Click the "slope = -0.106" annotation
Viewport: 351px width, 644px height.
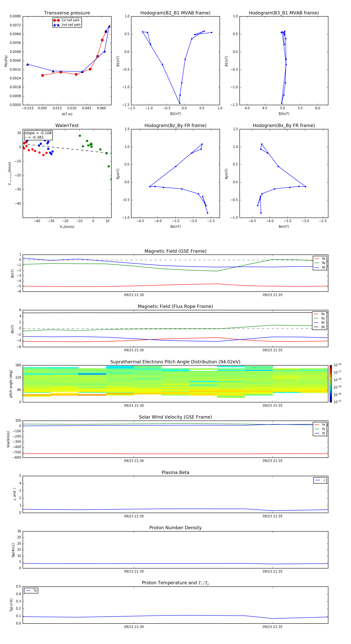click(38, 133)
